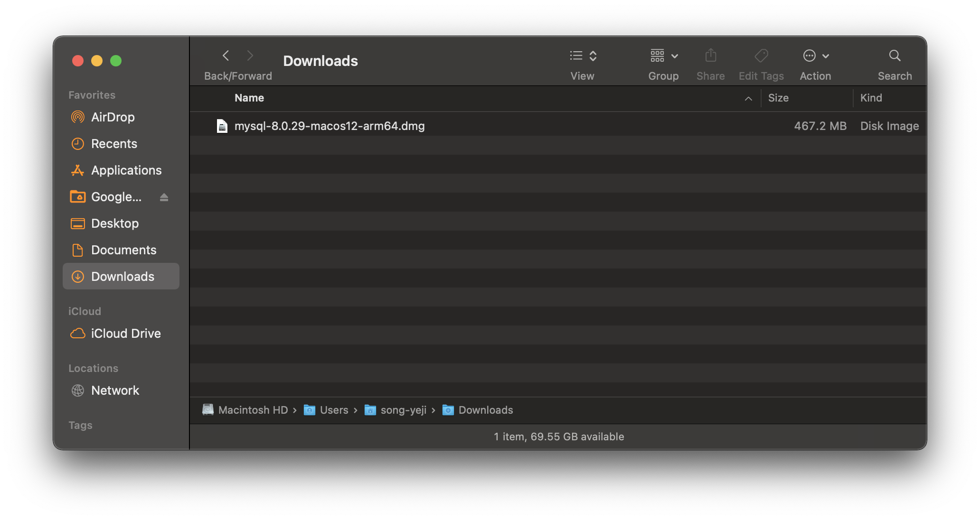Click the Edit Tags icon

coord(761,56)
